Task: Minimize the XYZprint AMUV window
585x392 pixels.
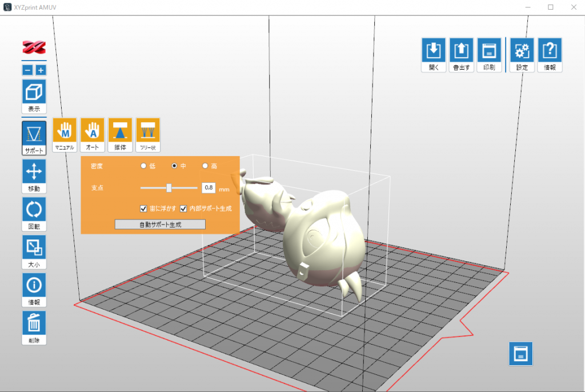Action: tap(528, 7)
